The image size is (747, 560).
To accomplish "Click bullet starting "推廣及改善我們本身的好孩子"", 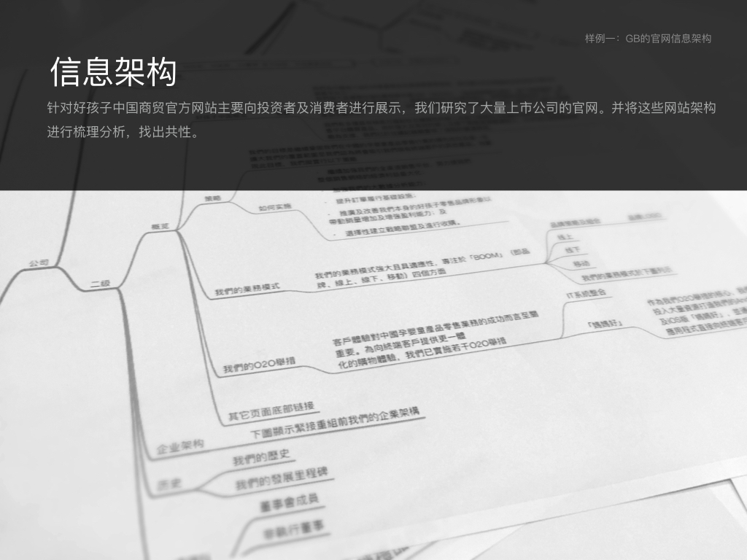I will [410, 211].
